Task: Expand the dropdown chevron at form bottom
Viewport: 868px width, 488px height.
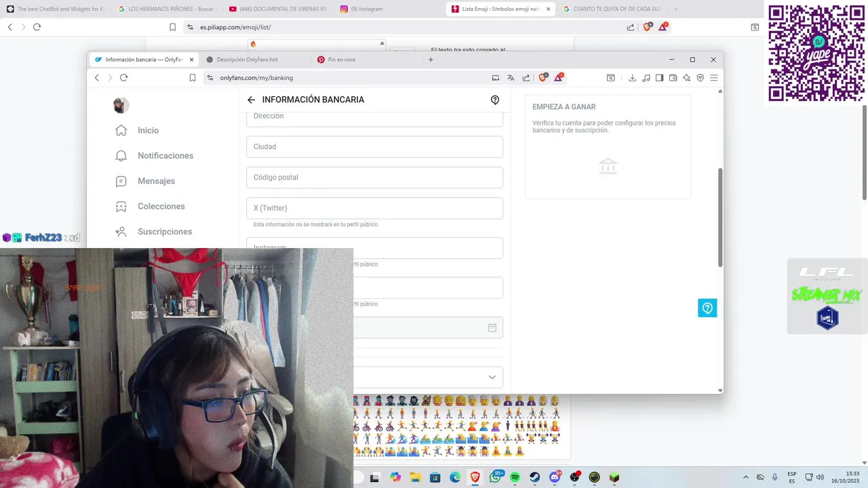Action: click(x=492, y=377)
